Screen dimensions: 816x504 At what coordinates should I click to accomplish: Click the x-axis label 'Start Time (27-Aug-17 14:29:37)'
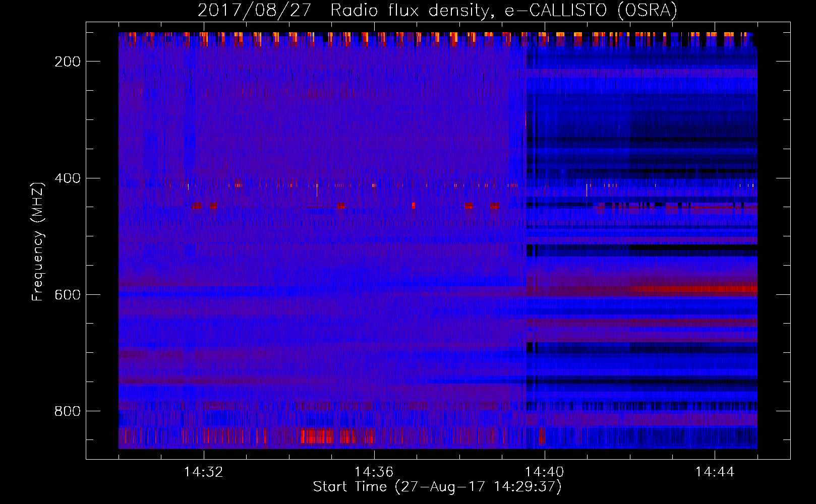click(x=437, y=487)
